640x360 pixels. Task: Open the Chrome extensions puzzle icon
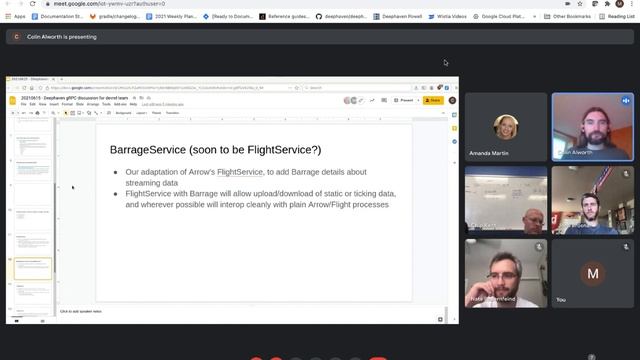[607, 4]
